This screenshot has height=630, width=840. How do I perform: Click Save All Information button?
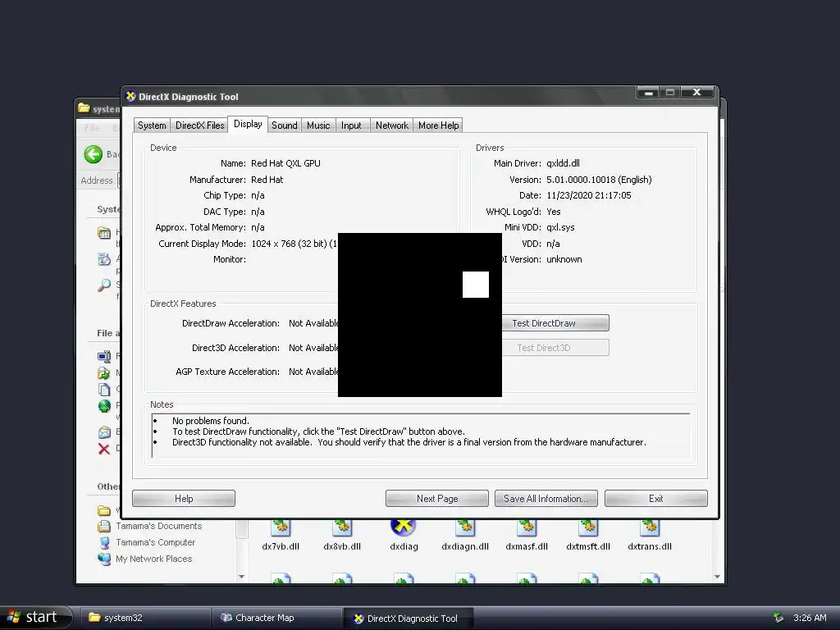[546, 499]
